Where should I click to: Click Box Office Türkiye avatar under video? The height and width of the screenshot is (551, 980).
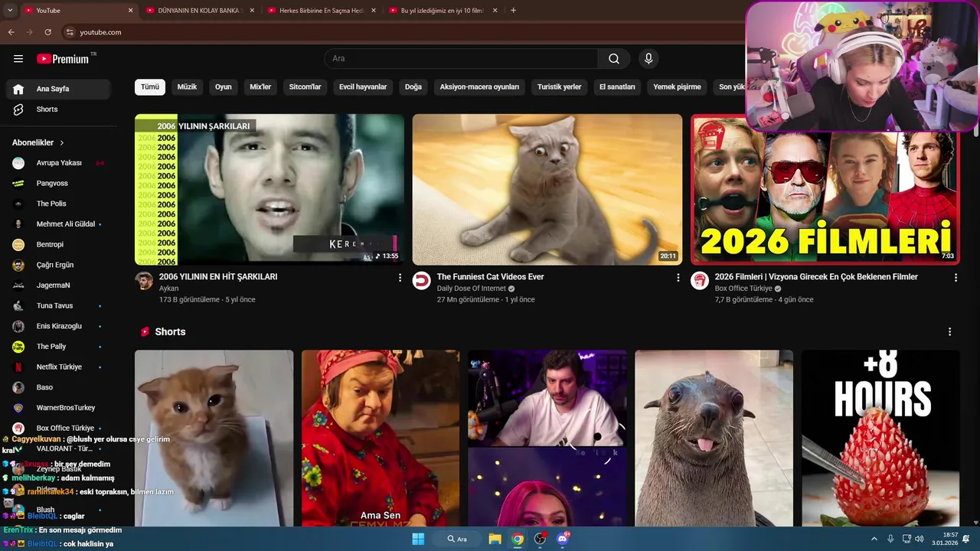tap(700, 280)
